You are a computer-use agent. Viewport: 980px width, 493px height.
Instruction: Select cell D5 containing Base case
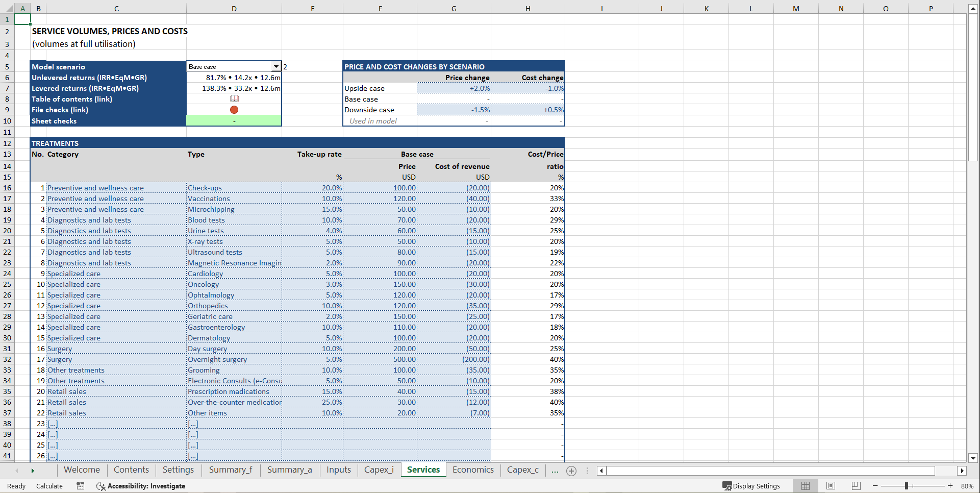click(230, 66)
